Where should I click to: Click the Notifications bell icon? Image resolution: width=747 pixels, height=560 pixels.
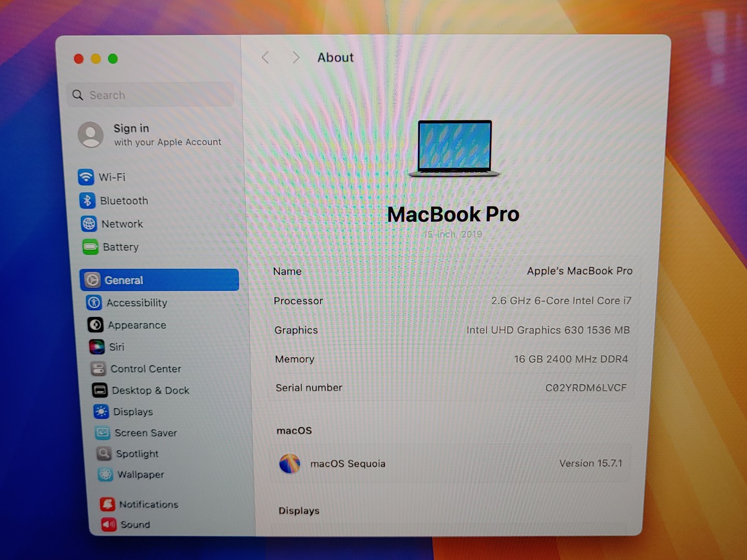(107, 503)
